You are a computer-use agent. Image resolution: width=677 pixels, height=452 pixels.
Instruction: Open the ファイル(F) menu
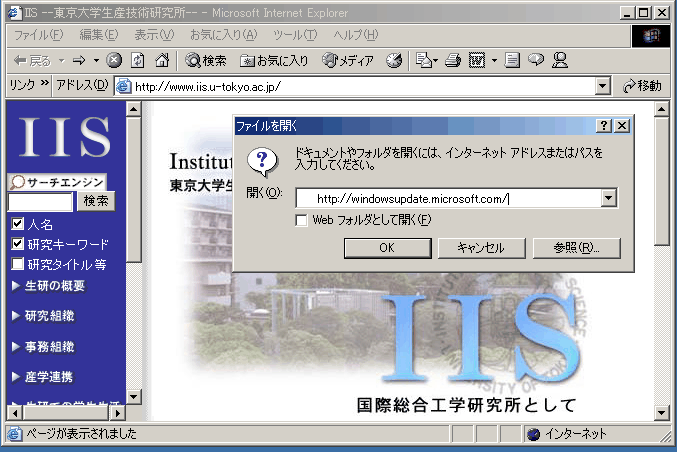(x=38, y=35)
